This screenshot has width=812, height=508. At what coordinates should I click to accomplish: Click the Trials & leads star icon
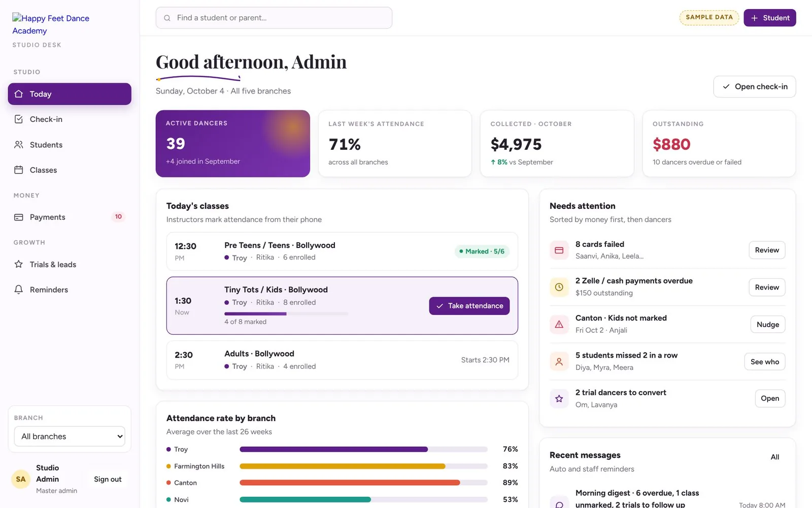19,264
